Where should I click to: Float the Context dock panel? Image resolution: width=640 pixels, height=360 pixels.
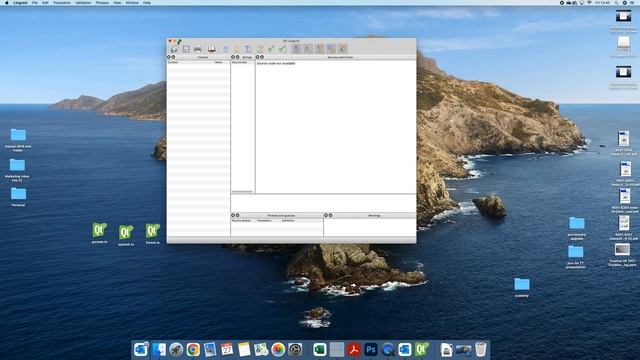tap(173, 57)
